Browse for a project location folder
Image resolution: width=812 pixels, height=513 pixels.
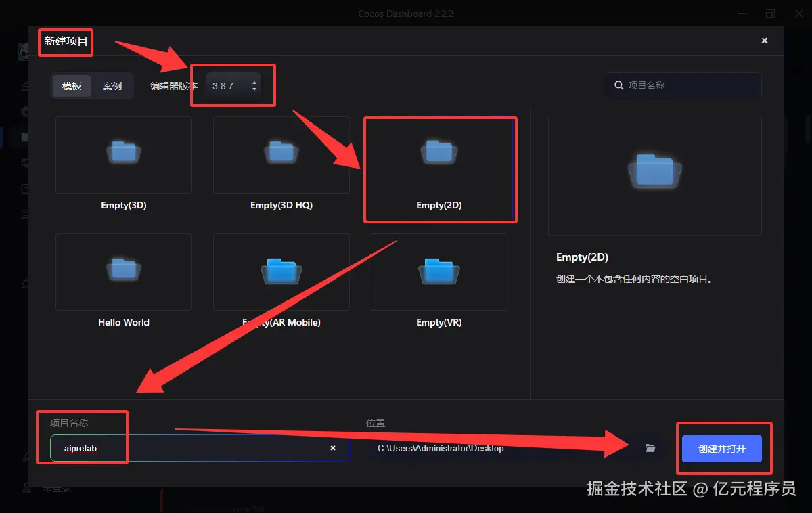pyautogui.click(x=650, y=448)
